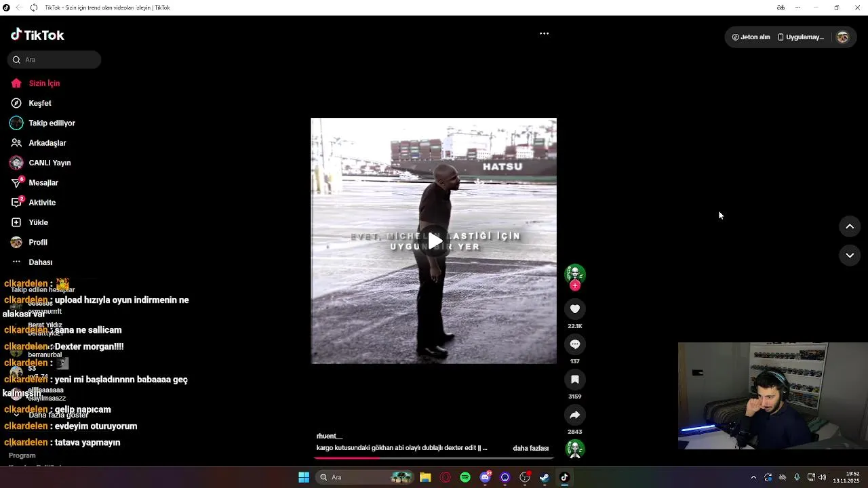Click the video progress bar
Viewport: 868px width, 488px height.
(x=434, y=458)
